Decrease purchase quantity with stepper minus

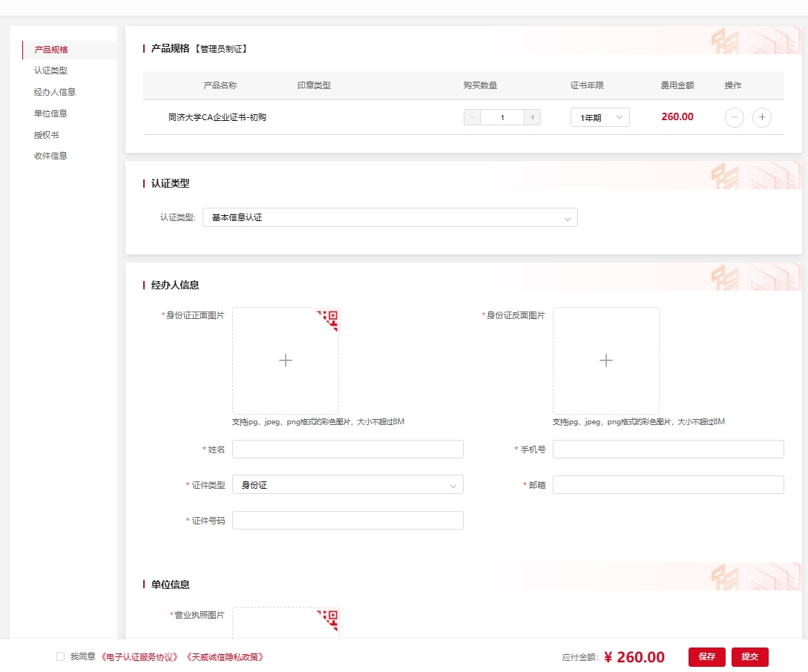click(472, 117)
